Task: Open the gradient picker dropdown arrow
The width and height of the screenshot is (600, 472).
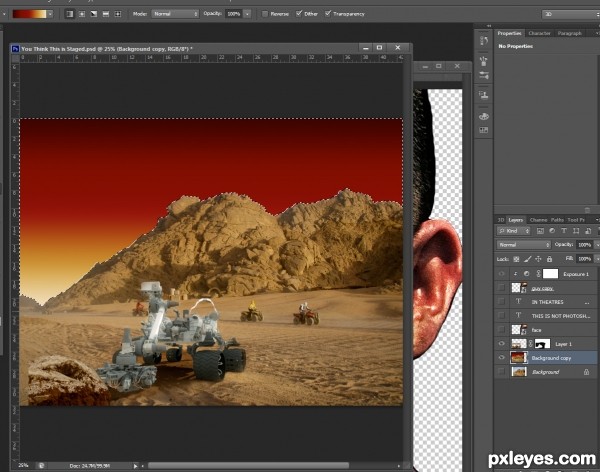Action: 50,14
